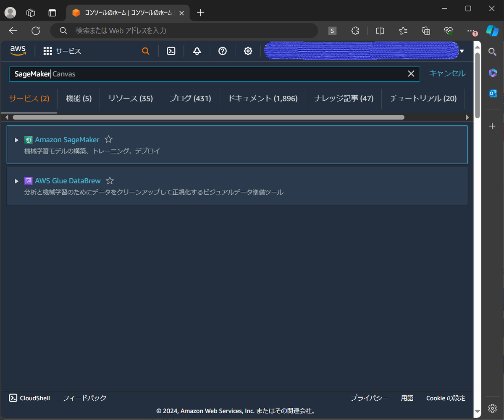Open Edge sidebar settings gear

(492, 408)
